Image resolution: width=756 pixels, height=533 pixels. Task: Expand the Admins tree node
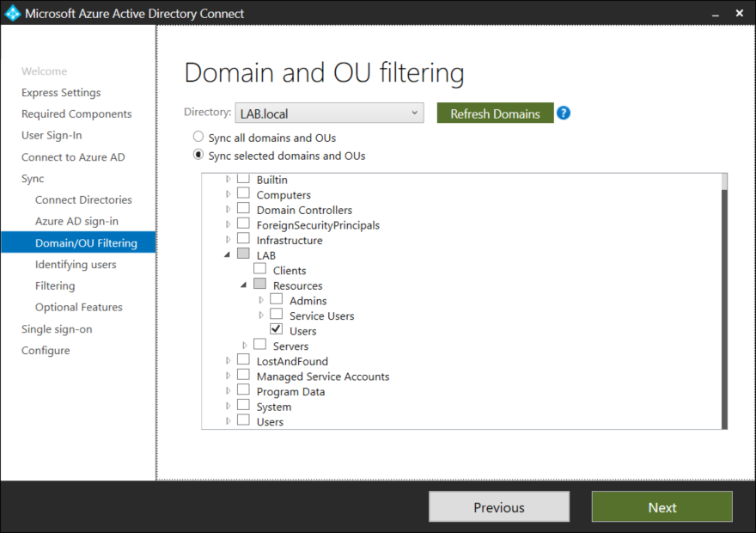click(261, 300)
